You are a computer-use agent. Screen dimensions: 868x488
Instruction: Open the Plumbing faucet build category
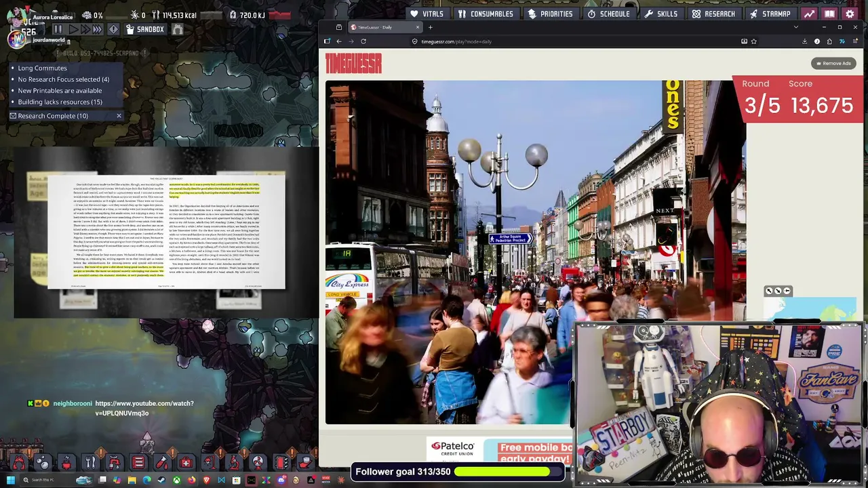point(115,463)
